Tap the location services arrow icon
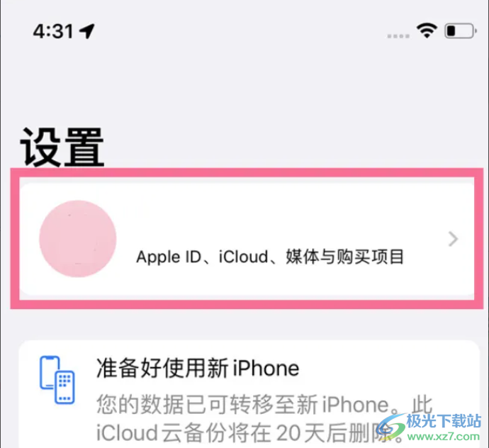This screenshot has width=489, height=448. pos(86,31)
